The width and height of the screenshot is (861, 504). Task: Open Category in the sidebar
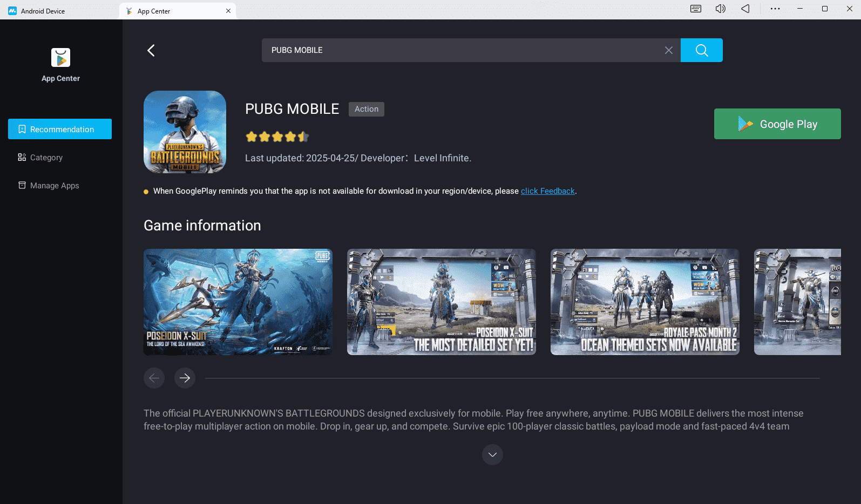point(60,157)
